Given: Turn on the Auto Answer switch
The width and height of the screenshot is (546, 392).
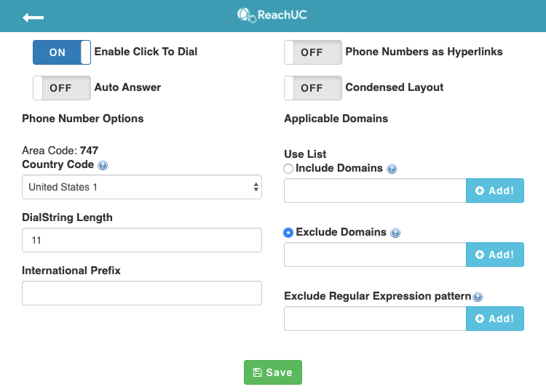Looking at the screenshot, I should click(x=62, y=88).
